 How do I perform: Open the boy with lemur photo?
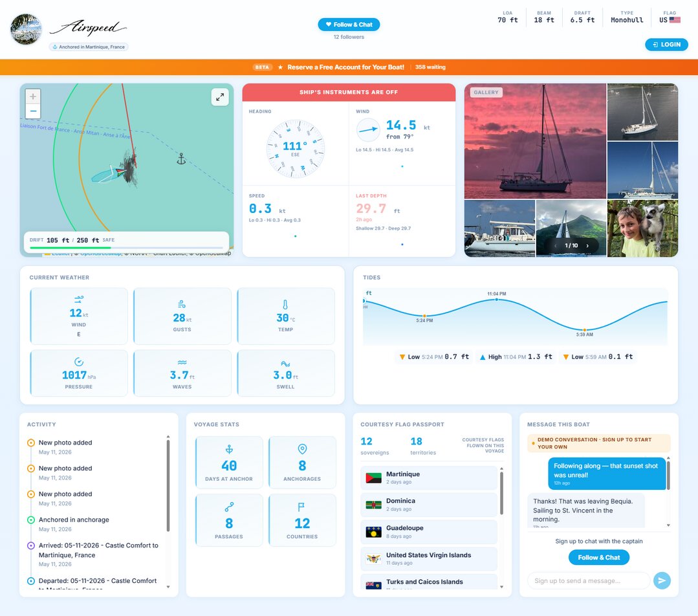[642, 228]
